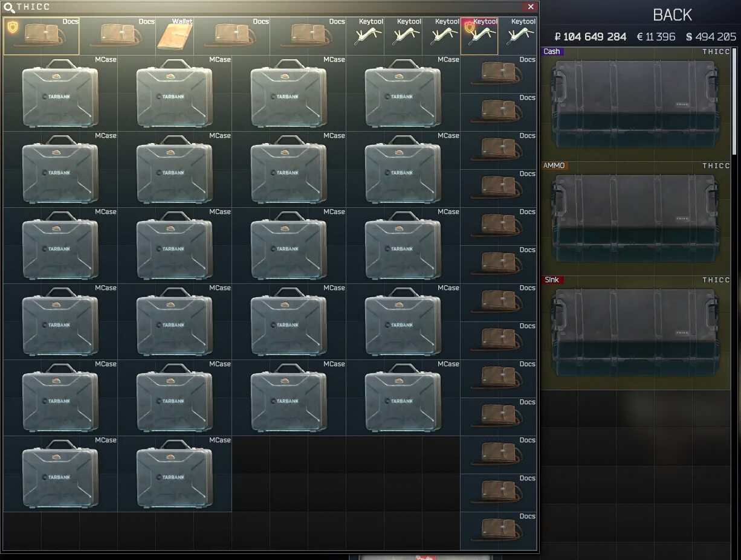Click the dollar balance 494 205

click(711, 37)
